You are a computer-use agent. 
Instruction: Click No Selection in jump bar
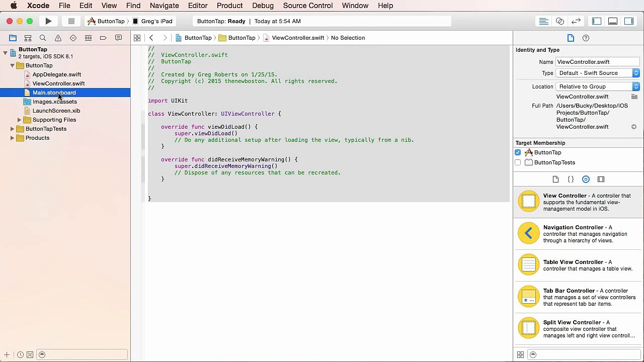(348, 38)
